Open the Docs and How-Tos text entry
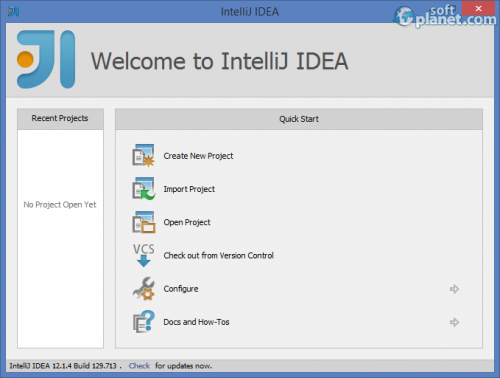 196,322
